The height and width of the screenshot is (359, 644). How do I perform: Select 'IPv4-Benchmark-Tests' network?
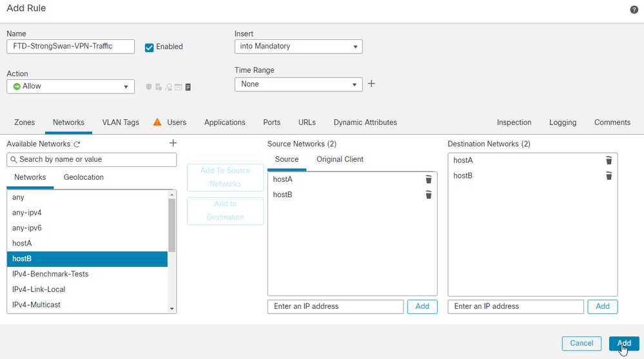tap(87, 274)
